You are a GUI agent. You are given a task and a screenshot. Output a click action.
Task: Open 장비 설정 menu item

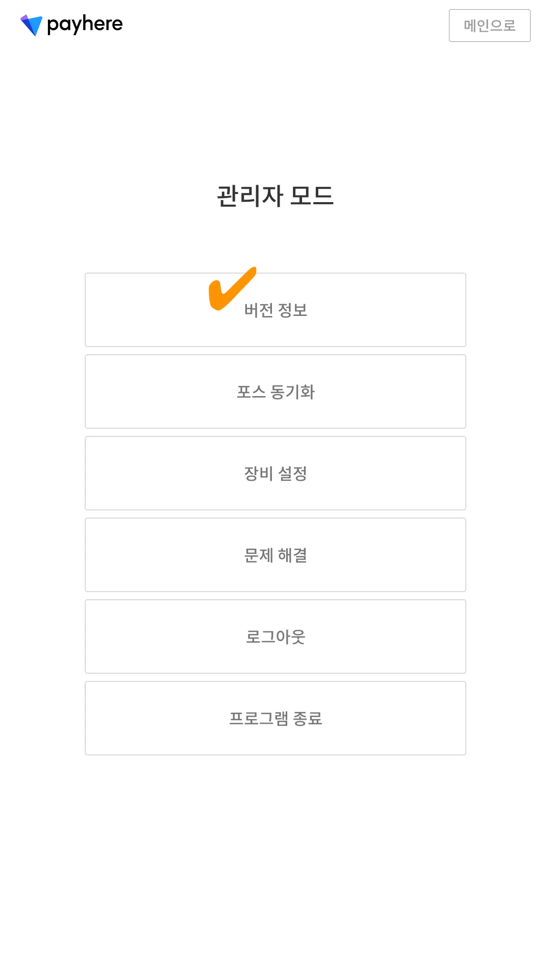coord(275,473)
